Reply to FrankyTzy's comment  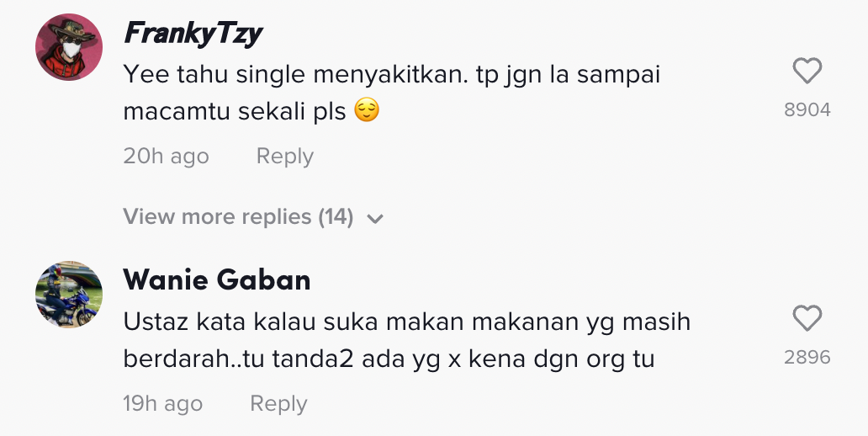[284, 157]
